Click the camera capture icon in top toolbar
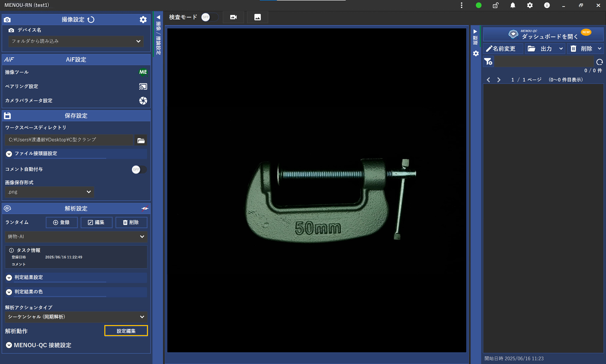This screenshot has width=606, height=364. tap(233, 17)
